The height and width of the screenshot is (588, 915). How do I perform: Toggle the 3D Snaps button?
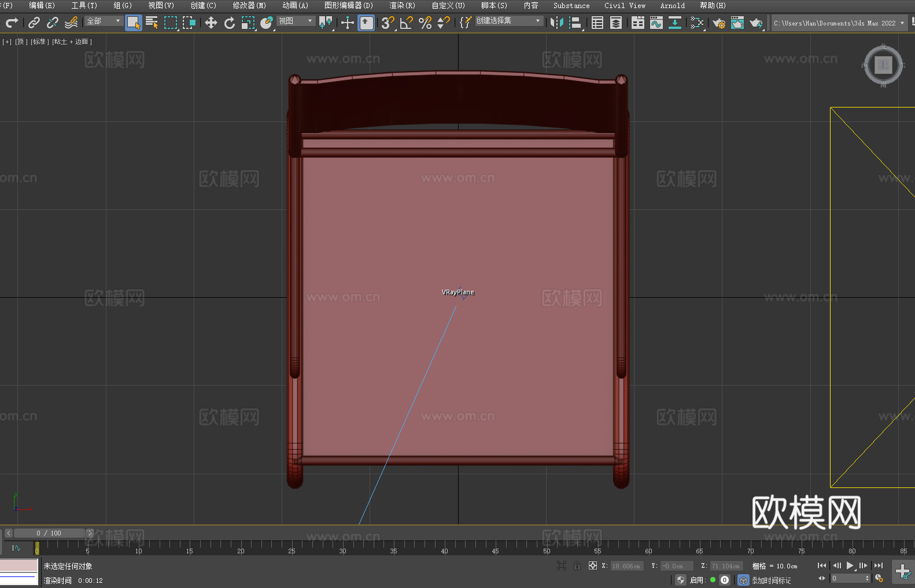point(388,23)
